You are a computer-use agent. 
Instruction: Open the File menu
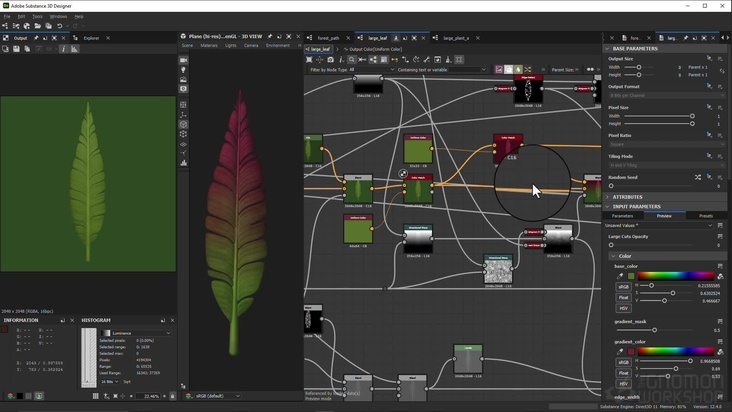pos(7,16)
